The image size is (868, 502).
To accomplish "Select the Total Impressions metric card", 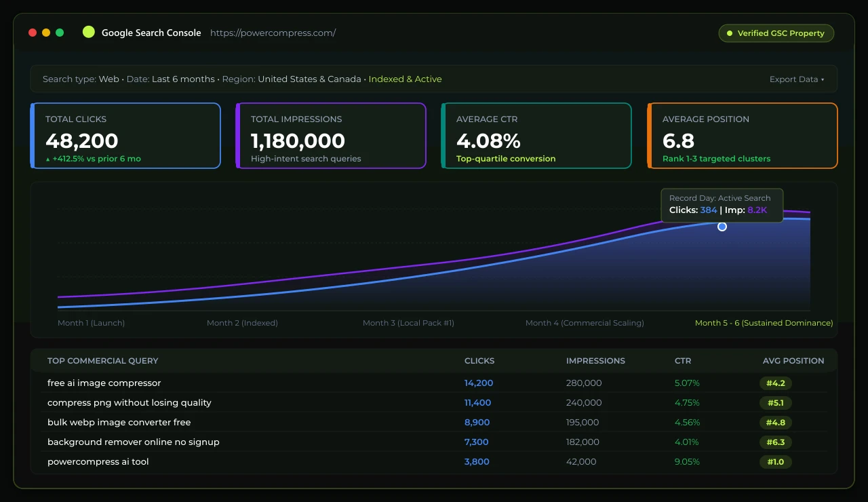I will pyautogui.click(x=331, y=136).
